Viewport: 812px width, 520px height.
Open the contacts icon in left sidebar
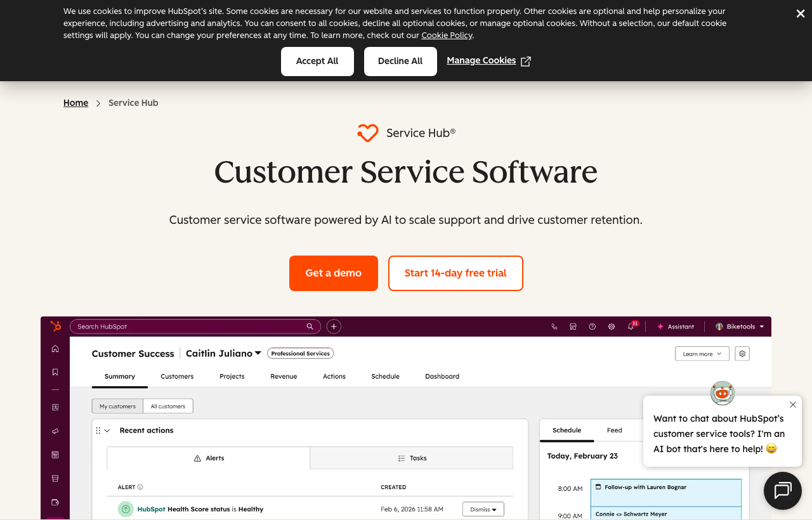(x=55, y=407)
